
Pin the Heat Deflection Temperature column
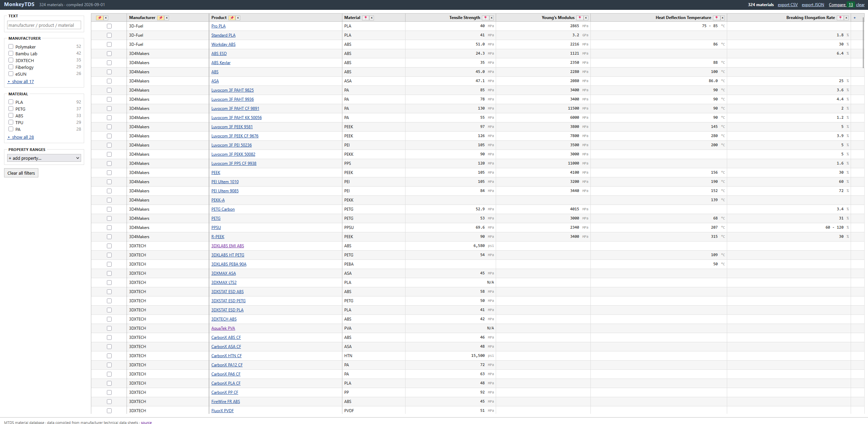pos(717,18)
